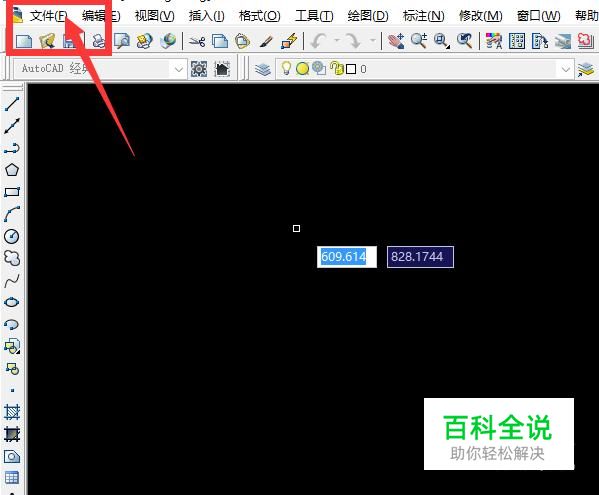Create a new drawing with New icon
Viewport: 599px width, 495px height.
point(24,40)
